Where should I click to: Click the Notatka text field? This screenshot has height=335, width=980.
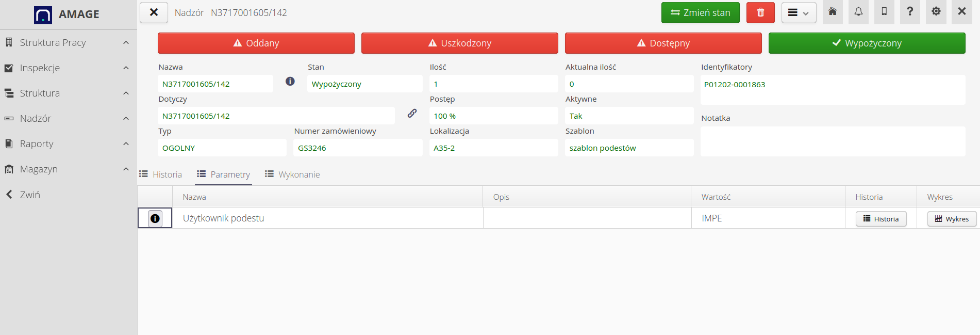tap(832, 141)
